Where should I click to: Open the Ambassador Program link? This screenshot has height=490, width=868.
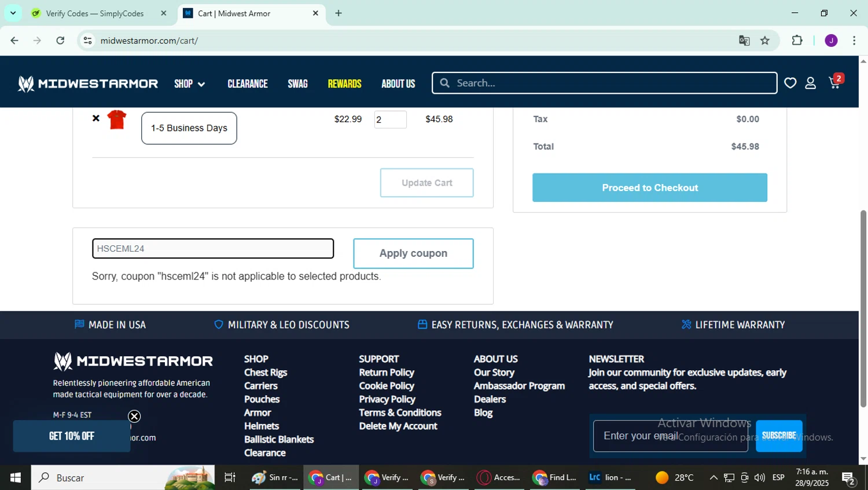[519, 386]
